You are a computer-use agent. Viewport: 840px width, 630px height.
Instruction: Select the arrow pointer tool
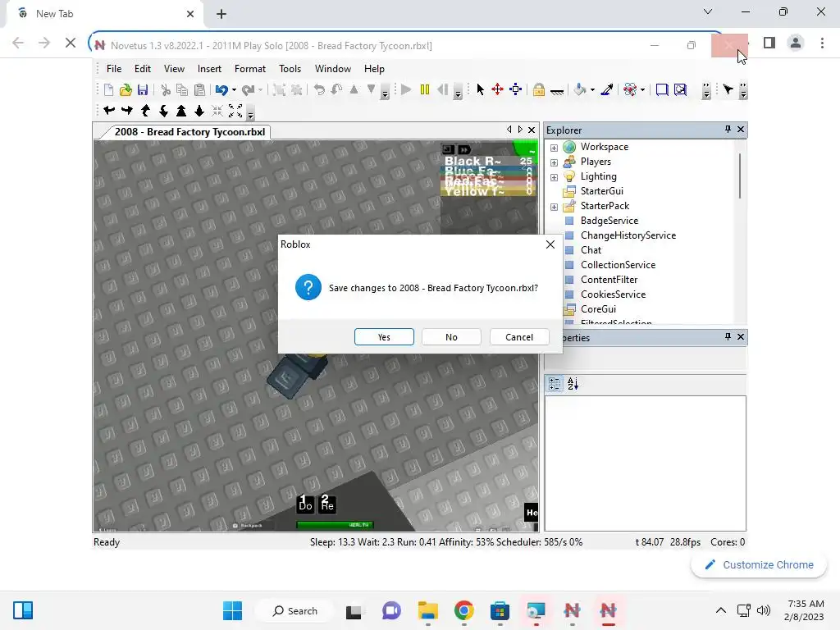pos(481,89)
